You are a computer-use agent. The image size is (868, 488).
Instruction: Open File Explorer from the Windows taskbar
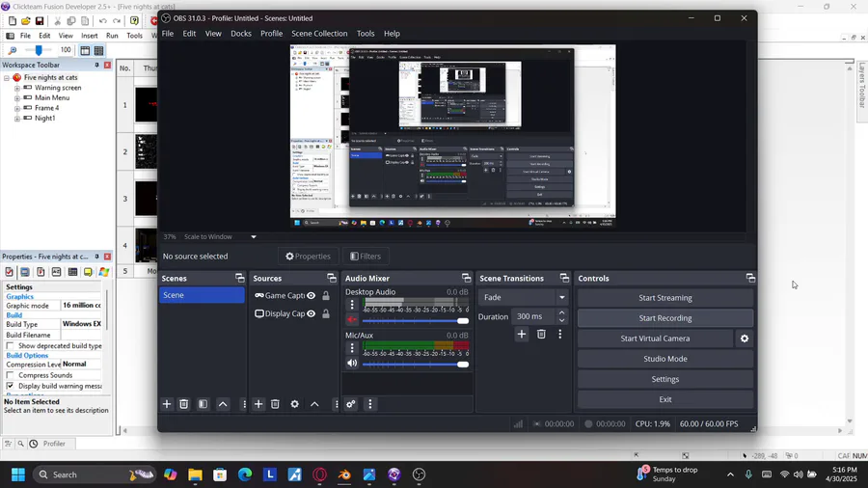195,474
